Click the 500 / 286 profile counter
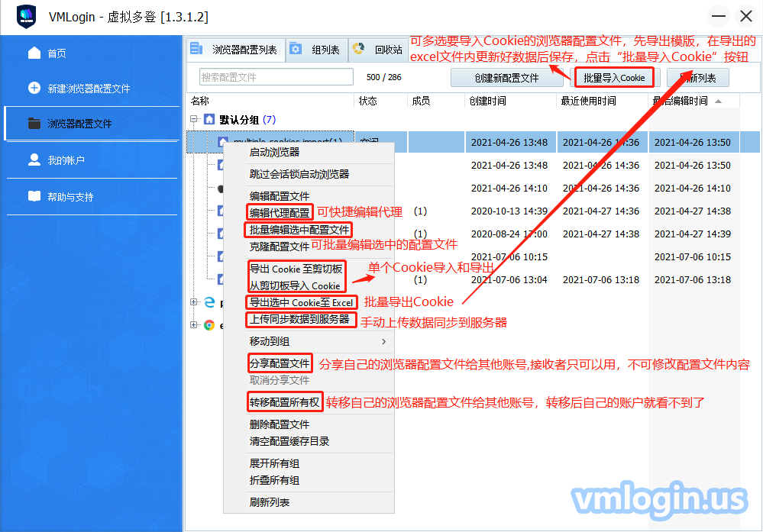The width and height of the screenshot is (763, 532). point(384,77)
